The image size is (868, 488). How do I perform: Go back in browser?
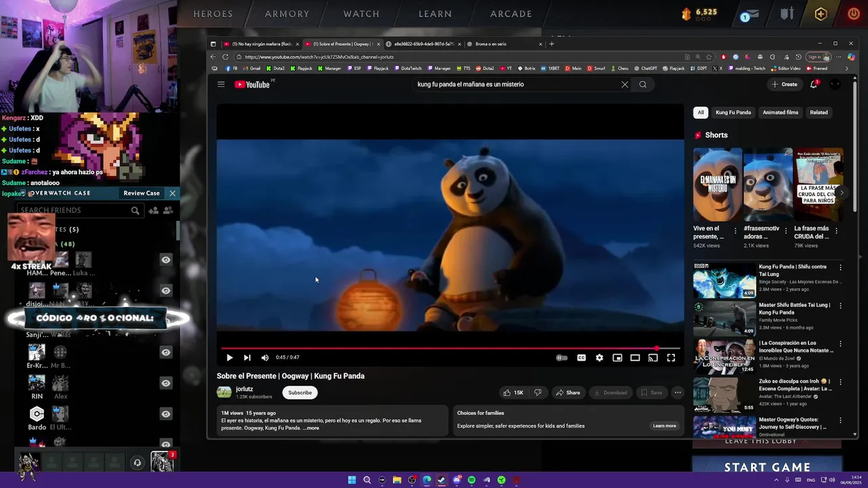click(x=213, y=57)
